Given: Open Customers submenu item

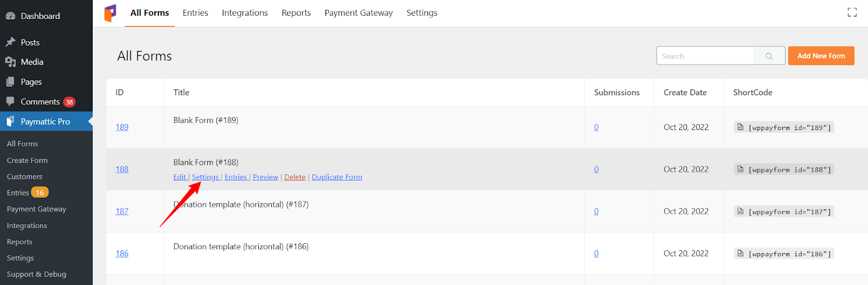Looking at the screenshot, I should (x=24, y=177).
